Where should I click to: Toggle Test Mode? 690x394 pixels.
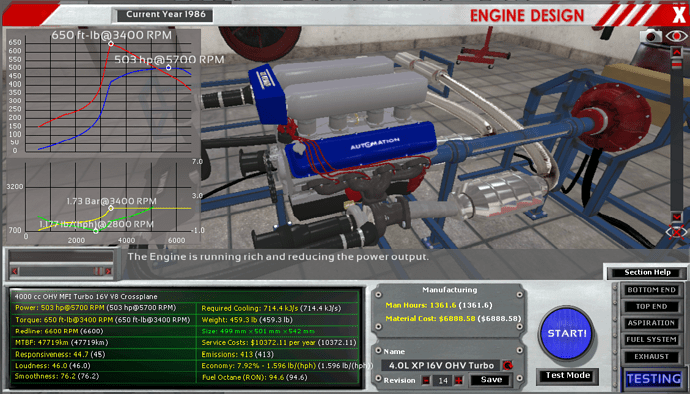(x=568, y=376)
